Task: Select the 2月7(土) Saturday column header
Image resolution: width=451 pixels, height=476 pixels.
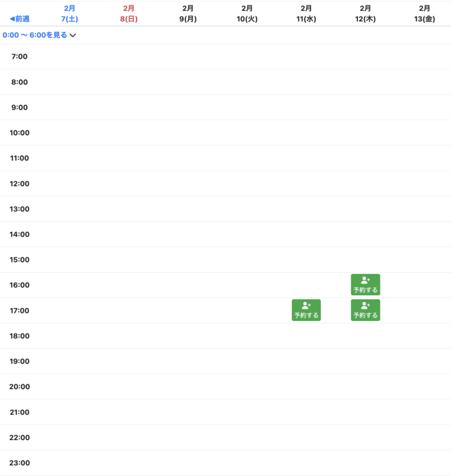Action: [x=69, y=14]
